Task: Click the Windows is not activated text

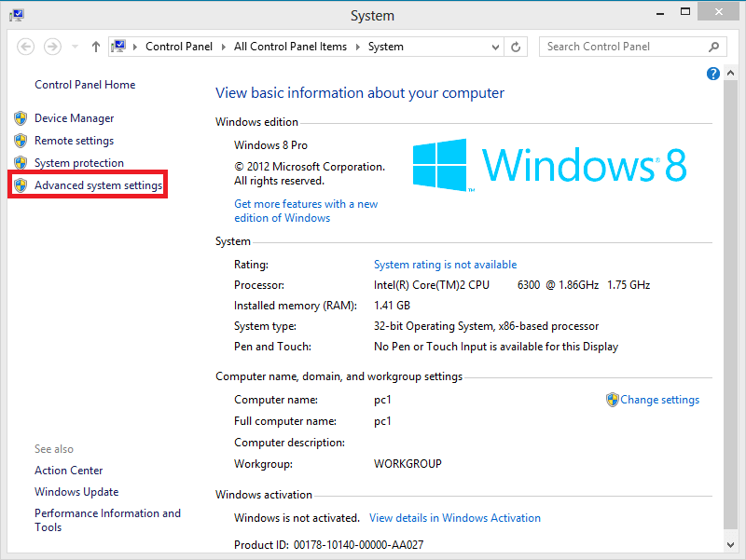Action: [297, 518]
